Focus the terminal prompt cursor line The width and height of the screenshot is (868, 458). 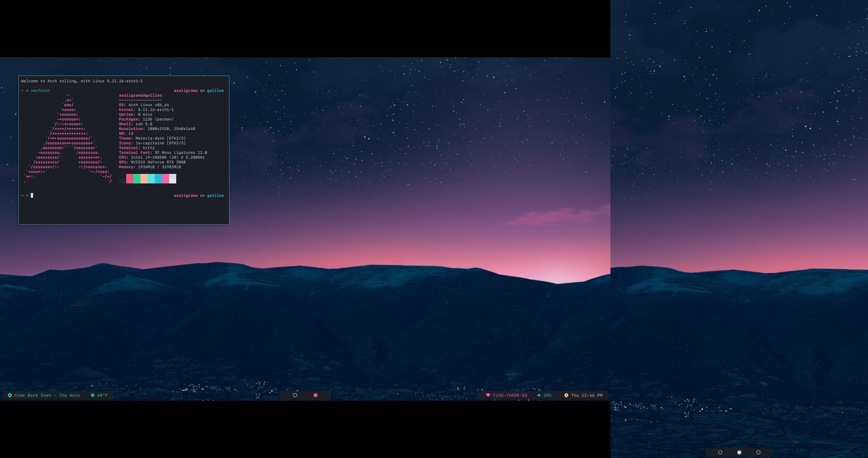coord(32,195)
